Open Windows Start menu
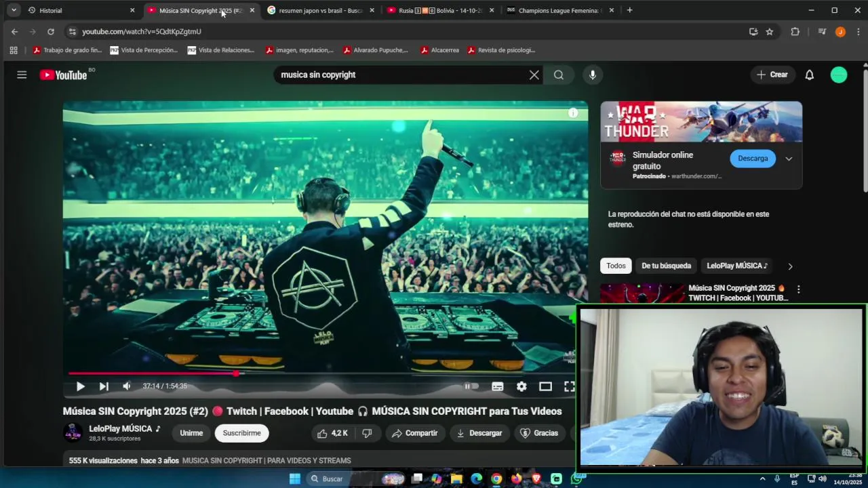Viewport: 868px width, 488px height. [295, 479]
